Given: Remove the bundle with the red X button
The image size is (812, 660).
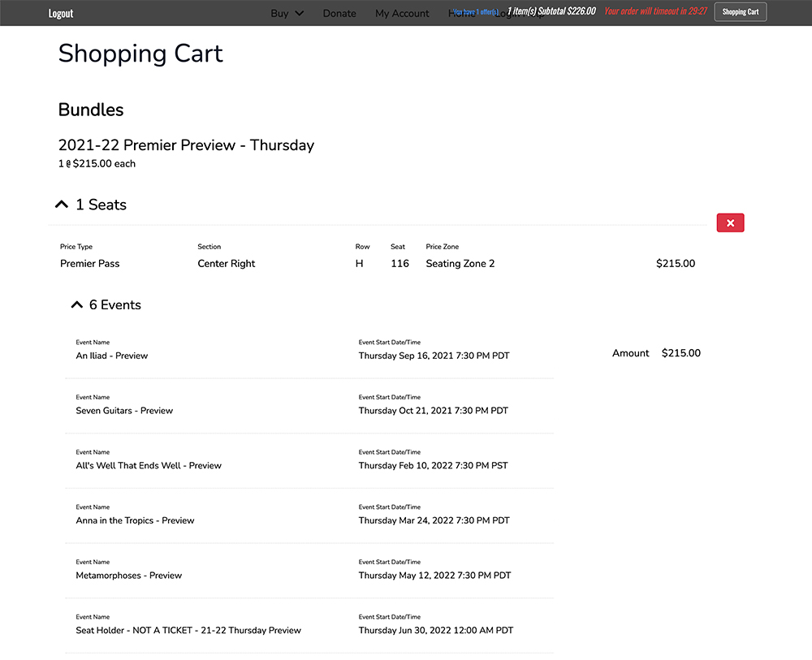Looking at the screenshot, I should click(x=730, y=223).
